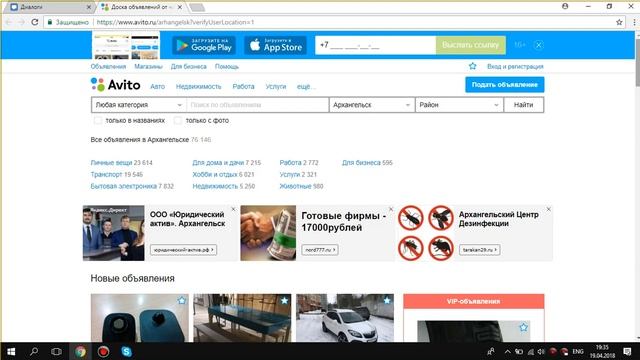Click the tarakan29.ru ad link
Image resolution: width=640 pixels, height=360 pixels.
480,250
